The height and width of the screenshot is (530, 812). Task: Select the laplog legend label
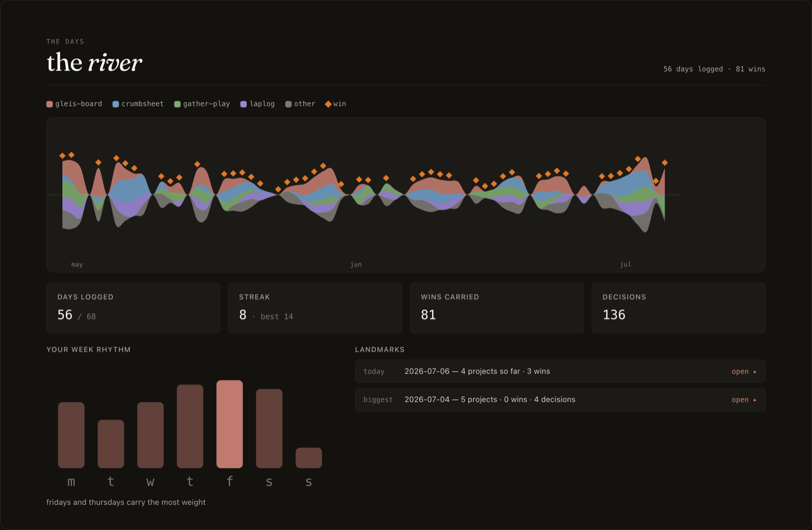coord(262,104)
